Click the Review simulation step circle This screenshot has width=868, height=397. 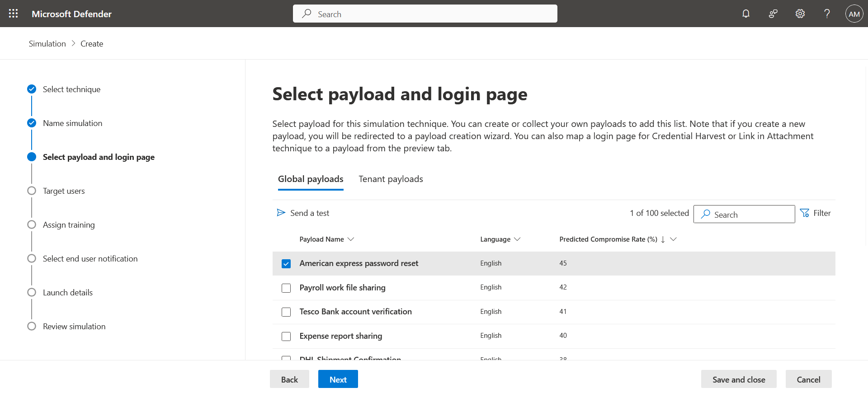coord(32,326)
